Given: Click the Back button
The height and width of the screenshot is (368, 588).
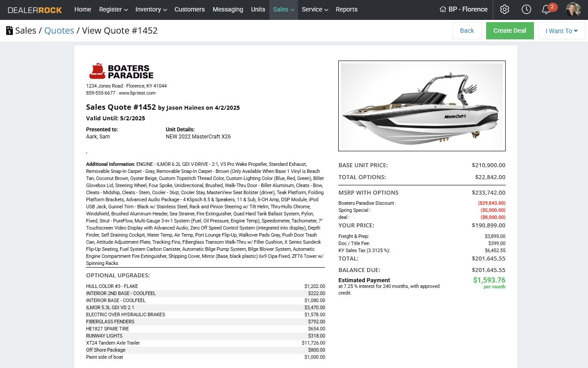Looking at the screenshot, I should [x=467, y=31].
